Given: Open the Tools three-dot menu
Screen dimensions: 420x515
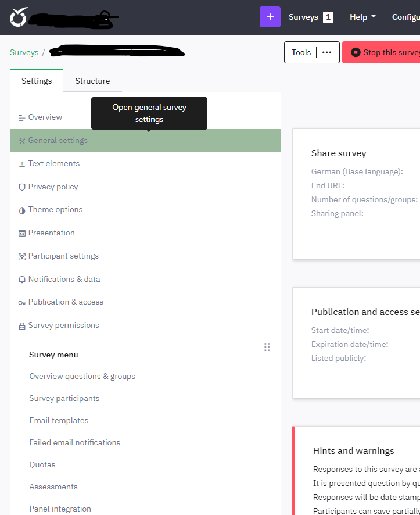Looking at the screenshot, I should click(x=327, y=52).
